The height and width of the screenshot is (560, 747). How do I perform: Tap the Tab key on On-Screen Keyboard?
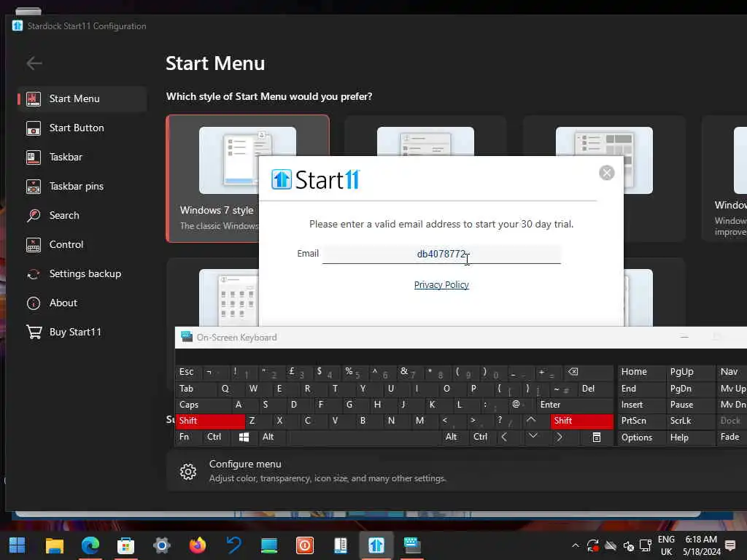196,389
